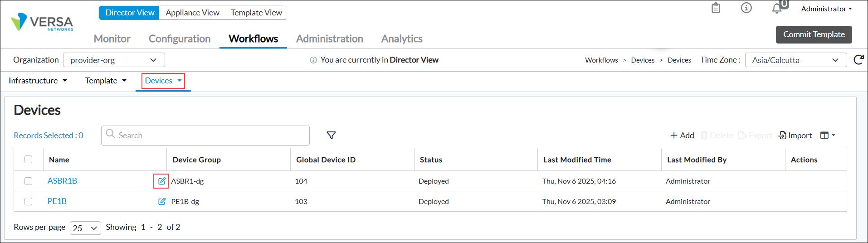
Task: Click the edit icon for PE1B
Action: 161,201
